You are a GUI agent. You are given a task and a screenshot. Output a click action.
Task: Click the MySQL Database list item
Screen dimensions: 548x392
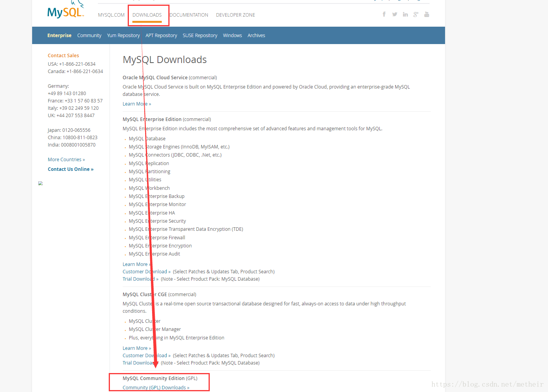coord(147,139)
